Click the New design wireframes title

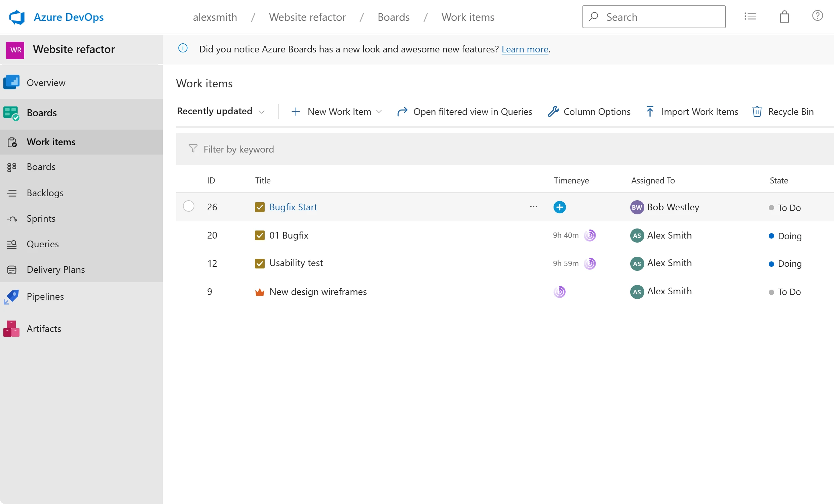pyautogui.click(x=318, y=292)
